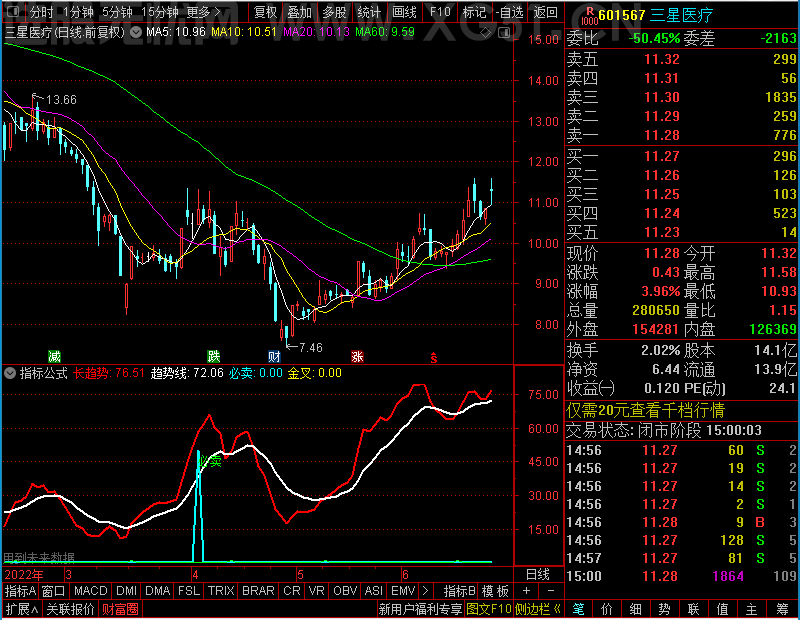The image size is (800, 620).
Task: Open the 多股 multi-stock view
Action: [x=334, y=12]
